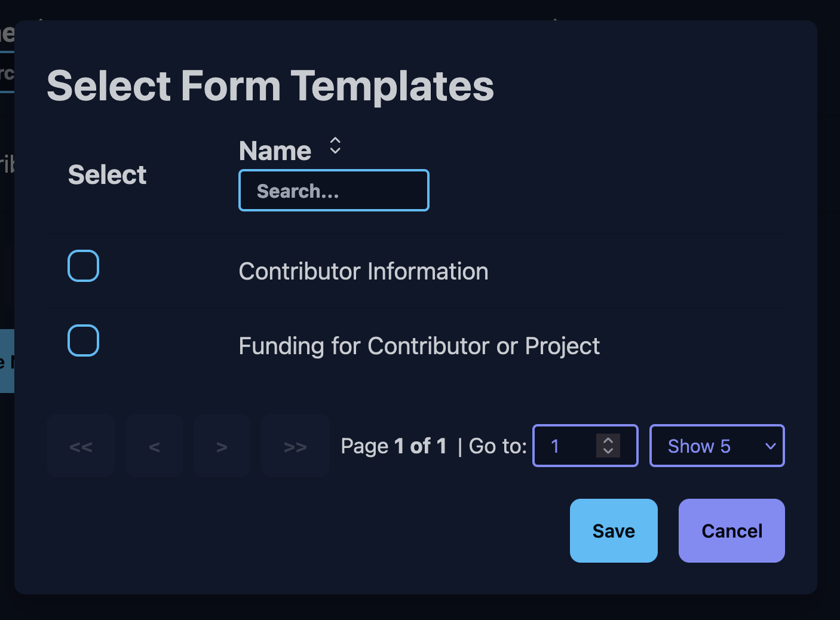The height and width of the screenshot is (620, 840).
Task: Cancel the template selection dialog
Action: click(x=731, y=530)
